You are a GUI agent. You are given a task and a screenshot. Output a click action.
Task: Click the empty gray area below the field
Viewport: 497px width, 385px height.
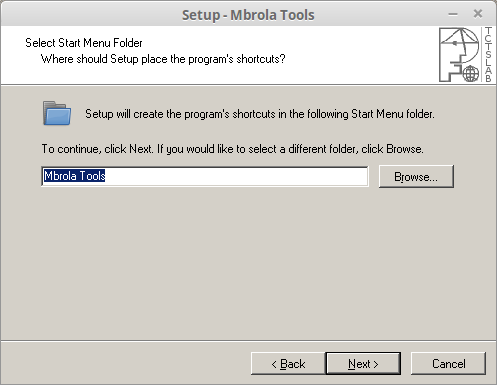point(248,263)
